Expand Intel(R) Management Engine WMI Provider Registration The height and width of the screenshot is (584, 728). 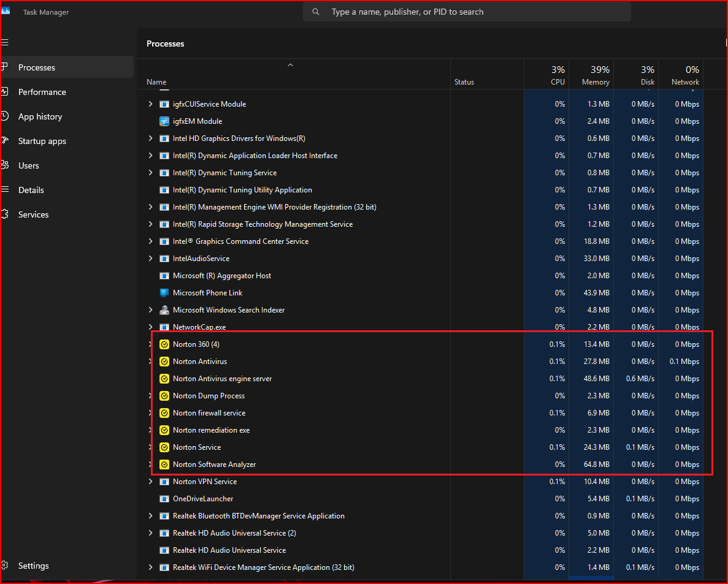coord(150,207)
